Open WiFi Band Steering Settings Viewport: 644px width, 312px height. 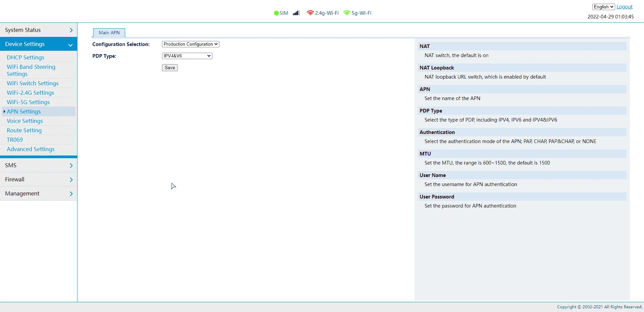pyautogui.click(x=31, y=70)
